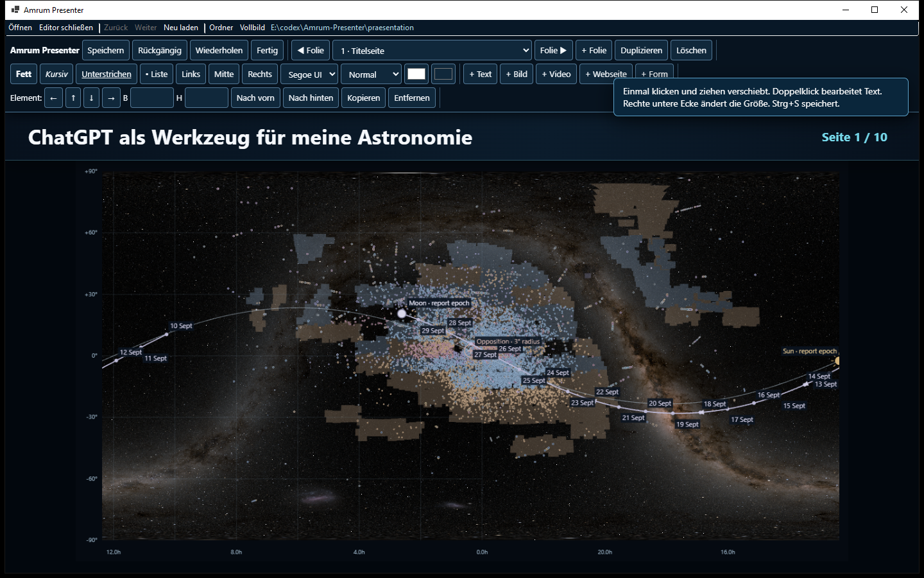Viewport: 924px width, 578px height.
Task: Open the Segoe UI font dropdown
Action: tap(309, 74)
